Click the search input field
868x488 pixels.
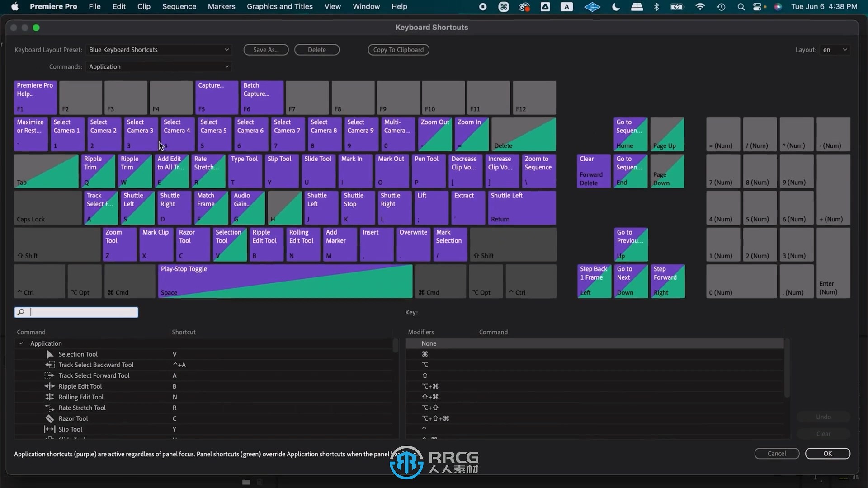76,312
